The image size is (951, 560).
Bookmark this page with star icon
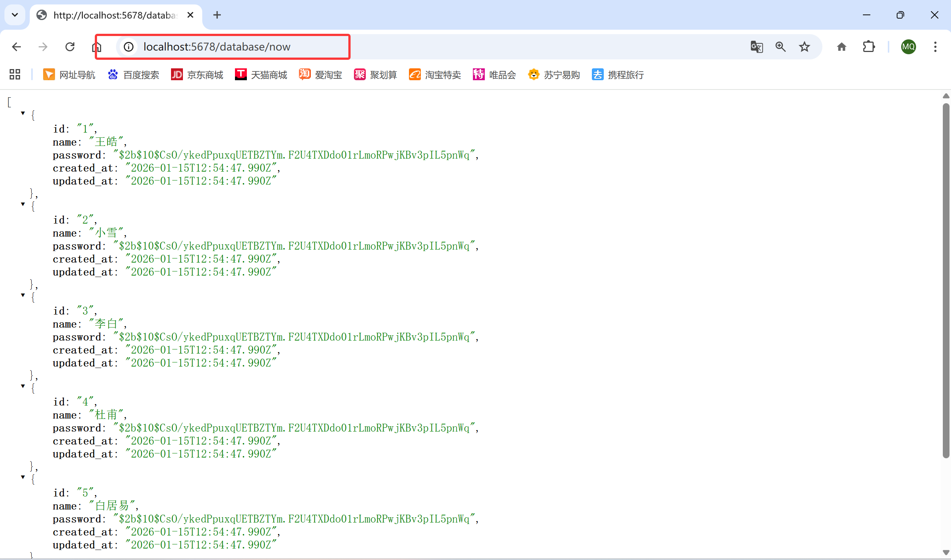point(804,47)
